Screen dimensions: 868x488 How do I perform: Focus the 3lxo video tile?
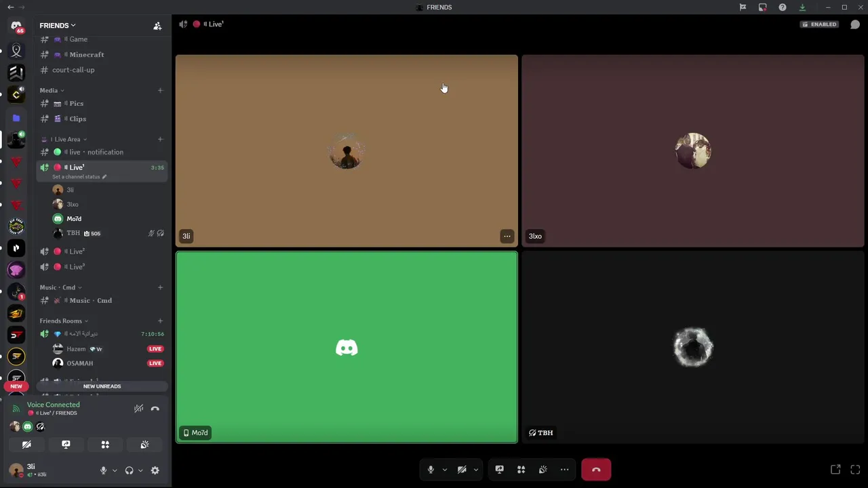(x=693, y=151)
